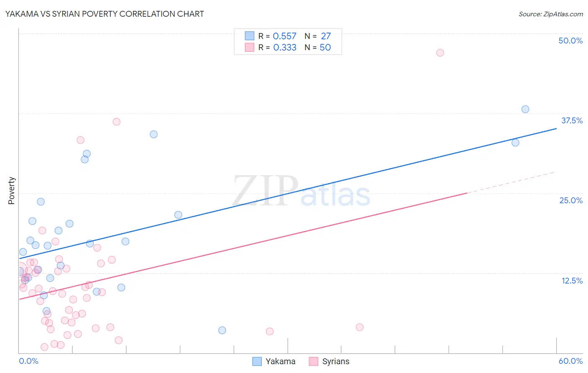Click the chart title Yakama vs Syrian Poverty
The image size is (588, 373).
pos(105,14)
